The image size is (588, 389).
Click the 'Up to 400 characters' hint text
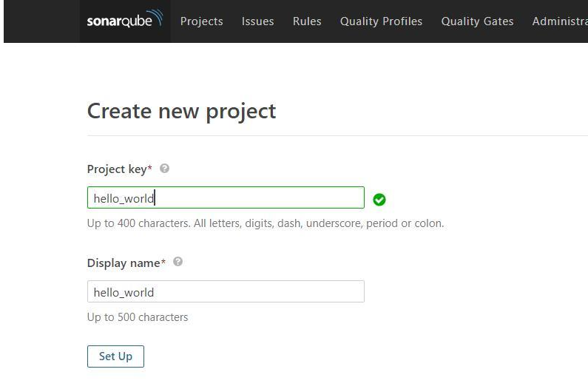(x=266, y=223)
